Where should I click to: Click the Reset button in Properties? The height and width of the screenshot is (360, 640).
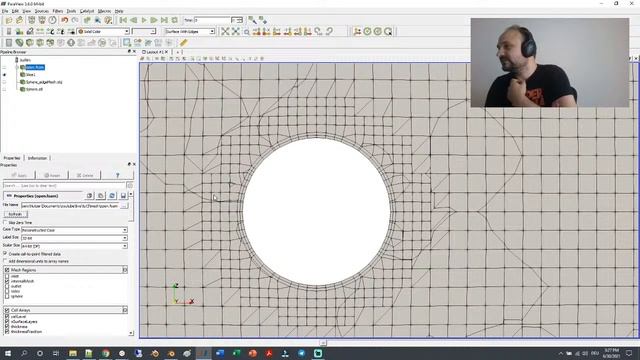click(52, 175)
